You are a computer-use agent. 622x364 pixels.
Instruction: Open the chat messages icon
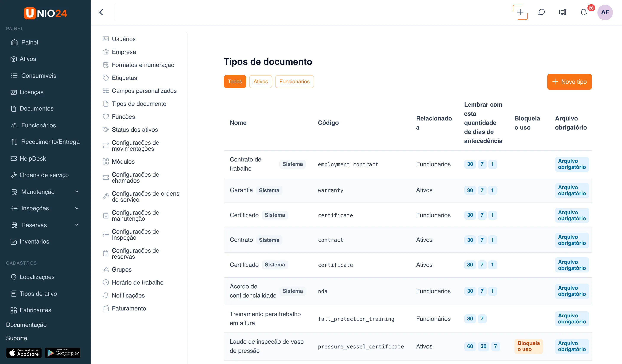pos(541,12)
